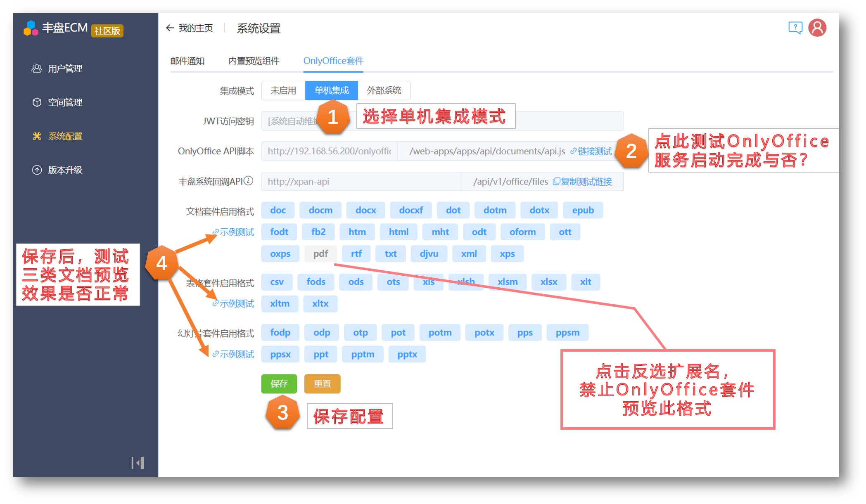The image size is (866, 504).
Task: Toggle the djvu format tag
Action: pyautogui.click(x=429, y=254)
